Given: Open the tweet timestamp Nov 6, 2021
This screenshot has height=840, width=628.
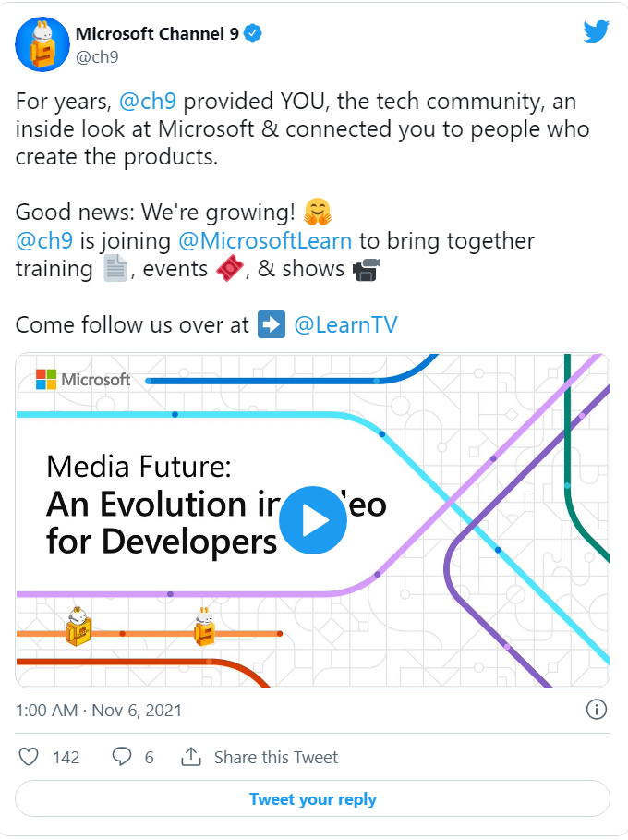Looking at the screenshot, I should 99,710.
